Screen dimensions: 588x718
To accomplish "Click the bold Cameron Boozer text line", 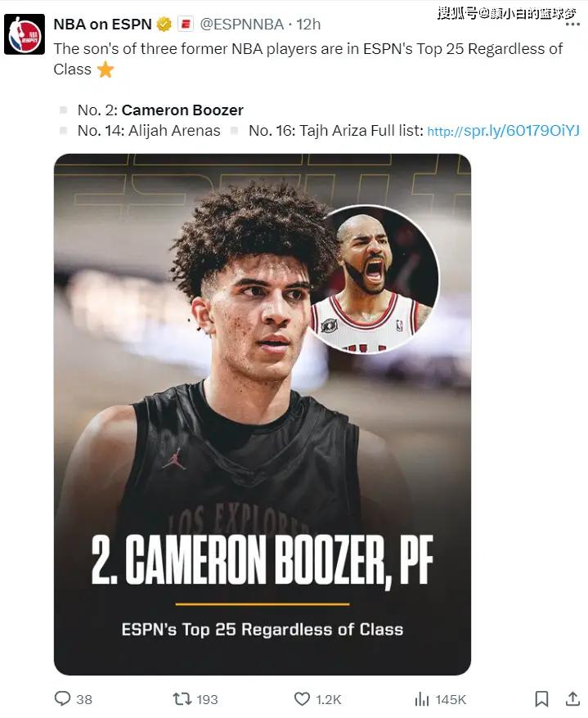I will [x=182, y=110].
